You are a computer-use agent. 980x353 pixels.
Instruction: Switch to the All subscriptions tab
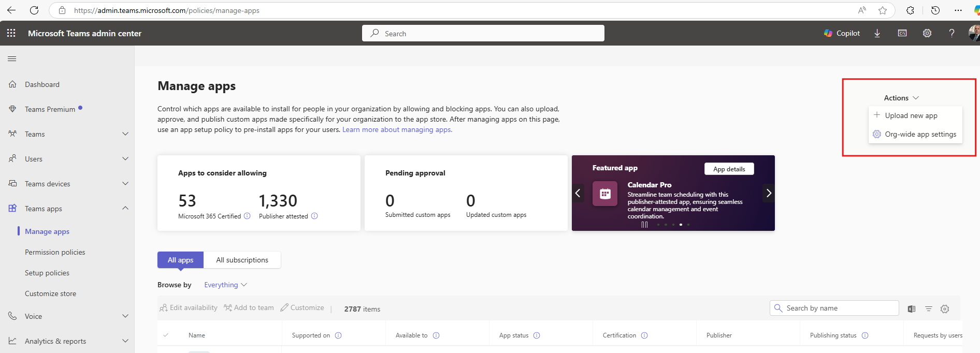pos(242,260)
